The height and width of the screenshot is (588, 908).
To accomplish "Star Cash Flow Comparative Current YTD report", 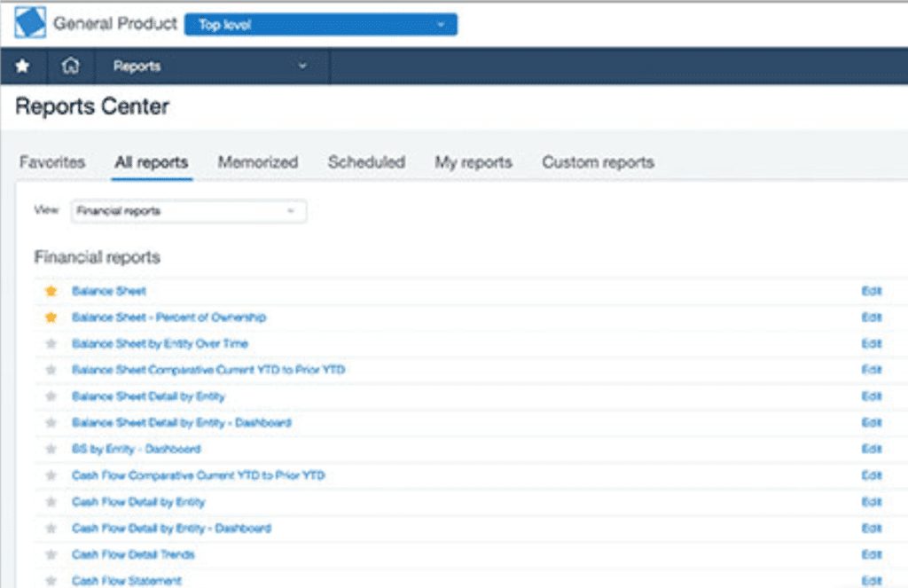I will pyautogui.click(x=51, y=476).
